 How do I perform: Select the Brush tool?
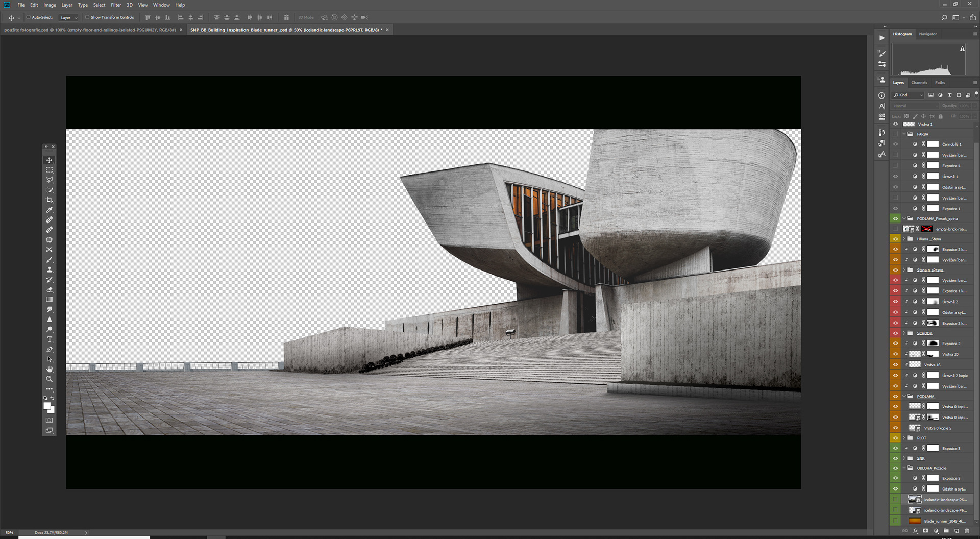point(50,260)
